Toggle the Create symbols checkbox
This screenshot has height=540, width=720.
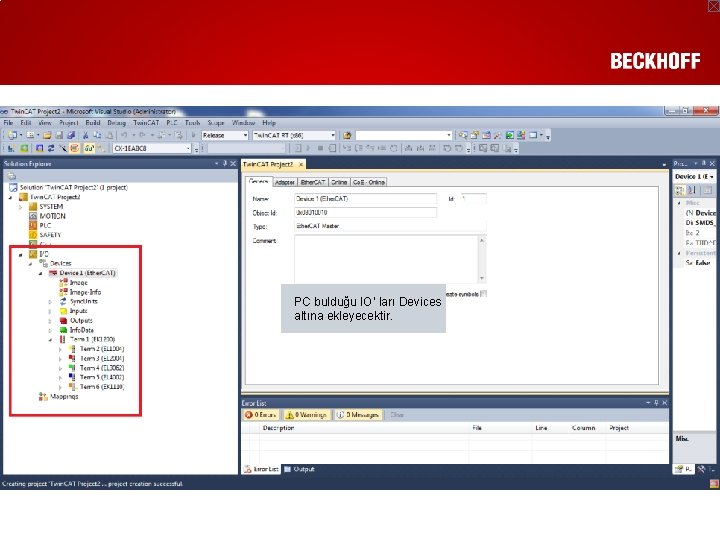484,294
